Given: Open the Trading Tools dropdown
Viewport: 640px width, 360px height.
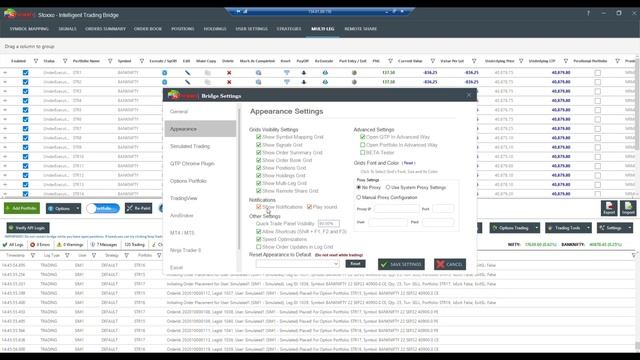Looking at the screenshot, I should [568, 228].
